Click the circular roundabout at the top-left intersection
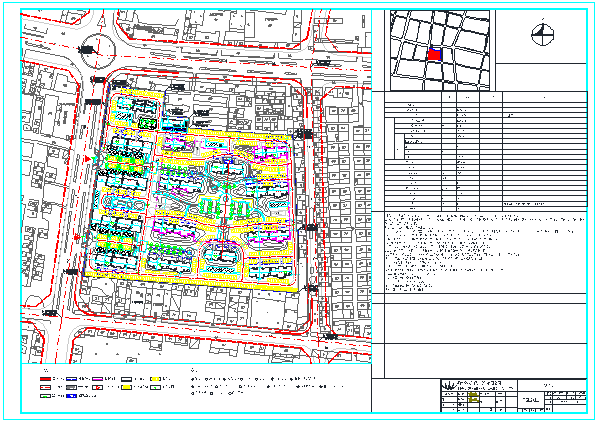The image size is (597, 422). [98, 51]
